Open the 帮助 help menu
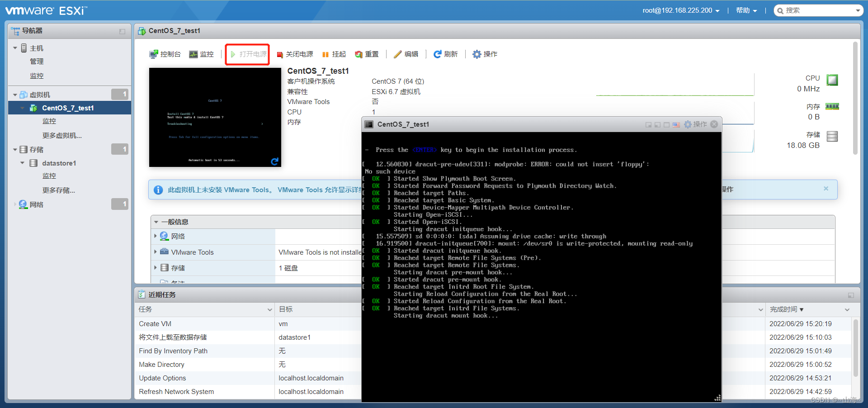This screenshot has width=868, height=408. pyautogui.click(x=746, y=10)
